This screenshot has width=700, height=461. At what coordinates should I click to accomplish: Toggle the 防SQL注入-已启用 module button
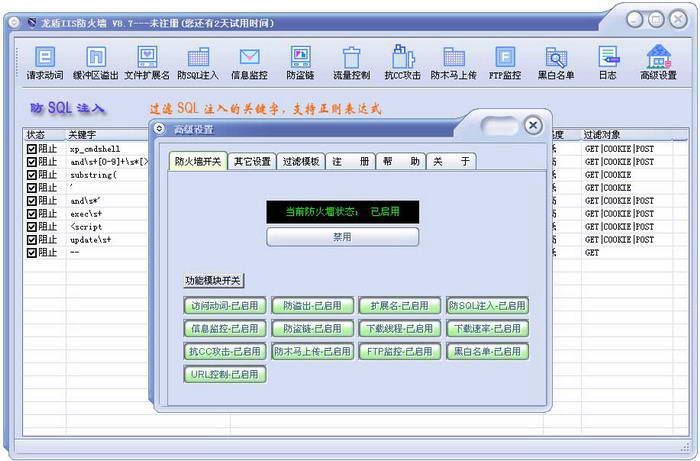pos(487,306)
